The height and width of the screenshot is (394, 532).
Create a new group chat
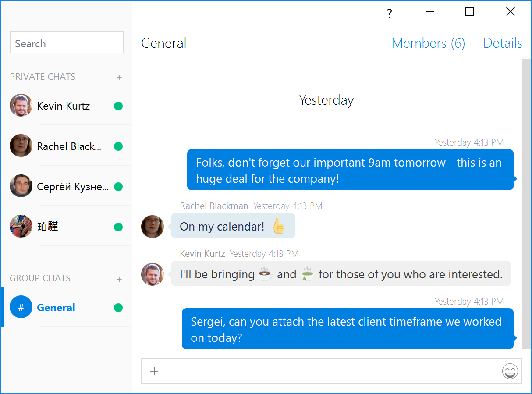(119, 279)
